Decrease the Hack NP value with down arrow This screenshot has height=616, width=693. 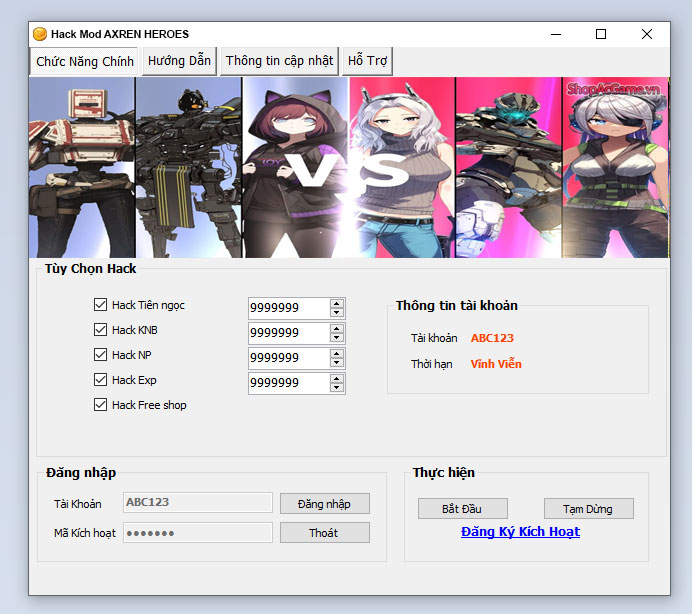pyautogui.click(x=337, y=363)
